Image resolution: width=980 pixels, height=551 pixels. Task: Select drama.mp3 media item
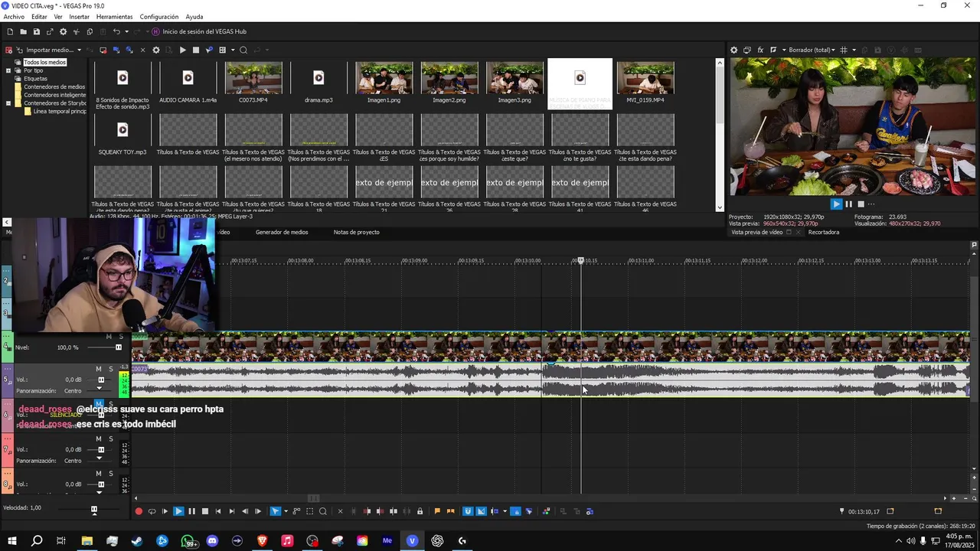[318, 83]
